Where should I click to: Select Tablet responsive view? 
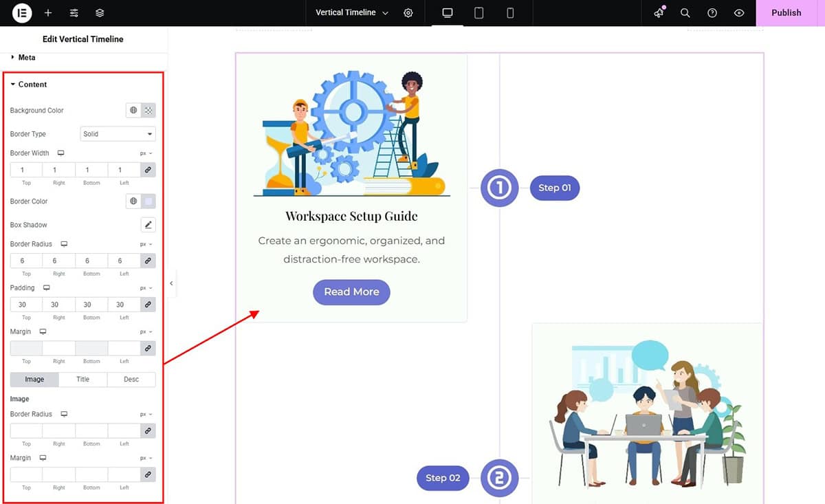[x=479, y=13]
